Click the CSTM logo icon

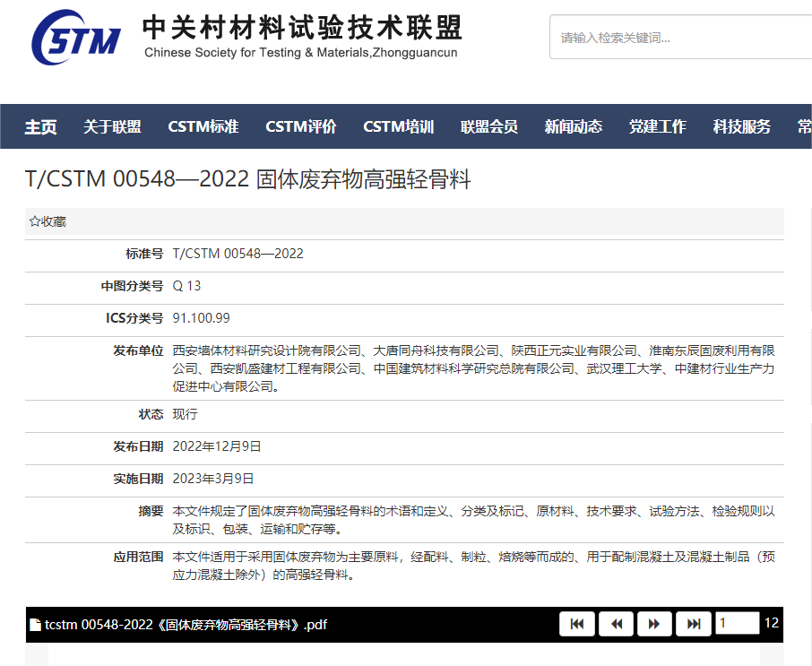75,38
